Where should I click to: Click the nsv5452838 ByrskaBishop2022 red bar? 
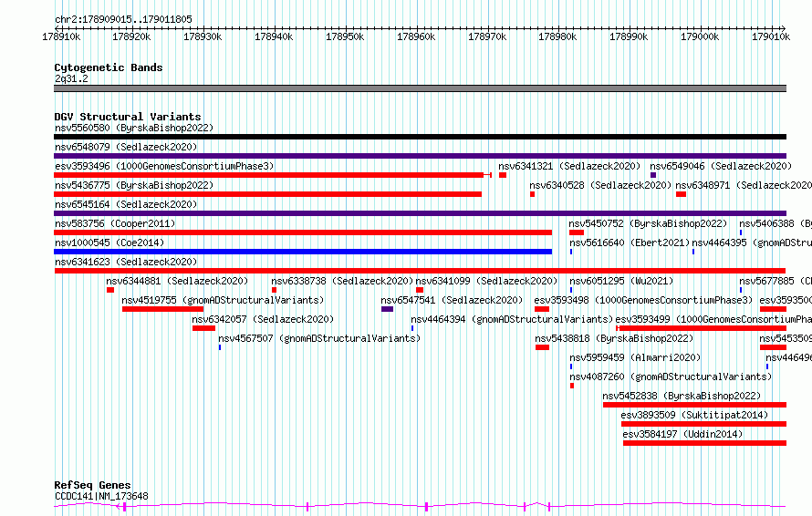[x=694, y=405]
